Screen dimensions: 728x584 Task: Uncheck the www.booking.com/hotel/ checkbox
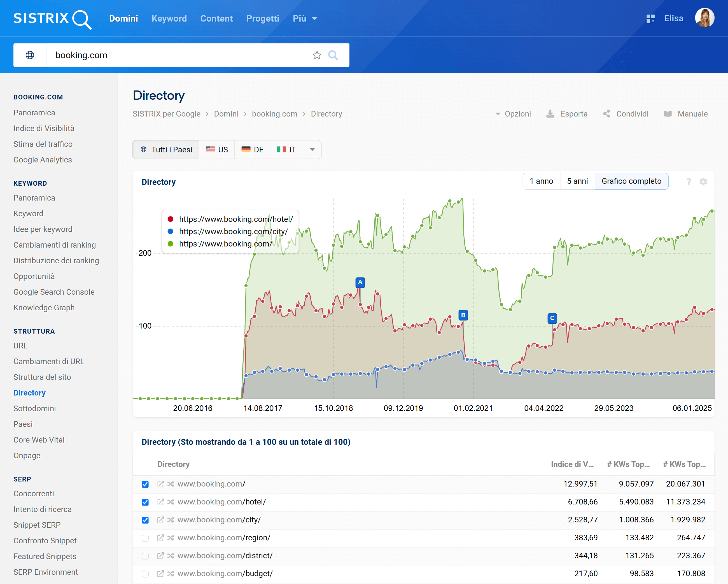pos(145,502)
